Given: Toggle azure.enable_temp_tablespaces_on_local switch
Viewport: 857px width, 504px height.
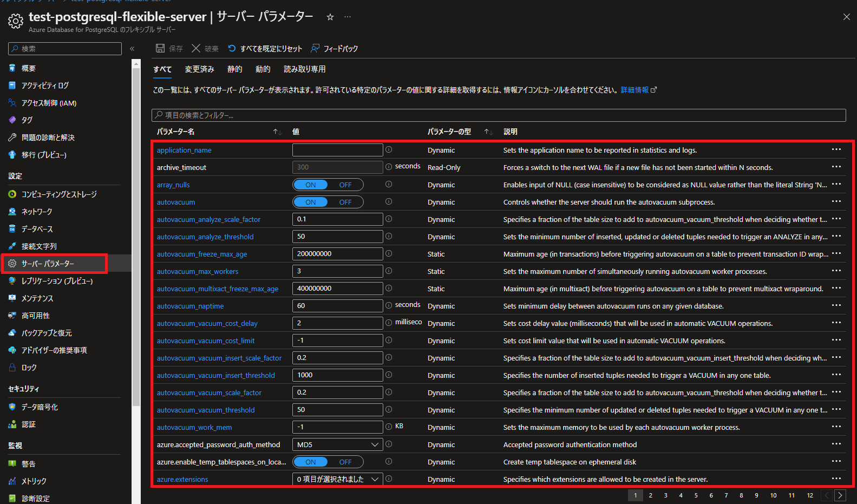Looking at the screenshot, I should coord(328,462).
